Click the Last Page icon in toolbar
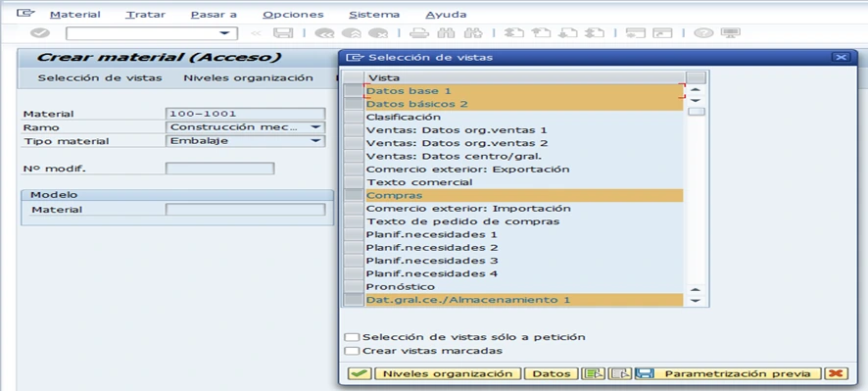 point(595,33)
